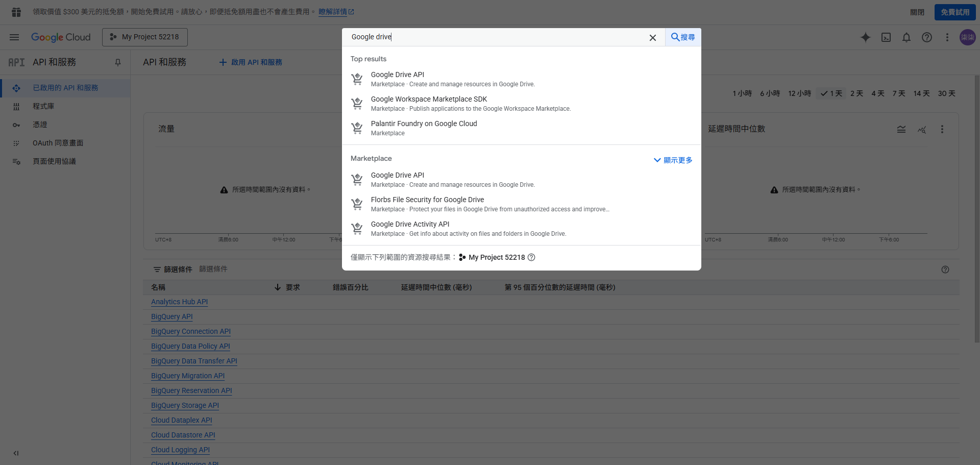The width and height of the screenshot is (980, 465).
Task: Switch to the 30天 time range
Action: [946, 93]
